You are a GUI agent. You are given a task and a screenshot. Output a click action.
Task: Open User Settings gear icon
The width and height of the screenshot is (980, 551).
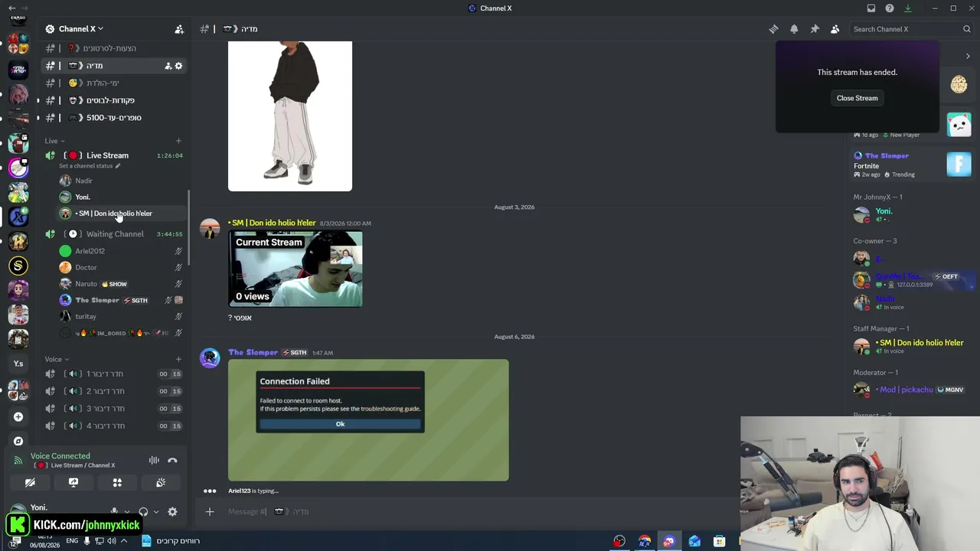coord(172,512)
